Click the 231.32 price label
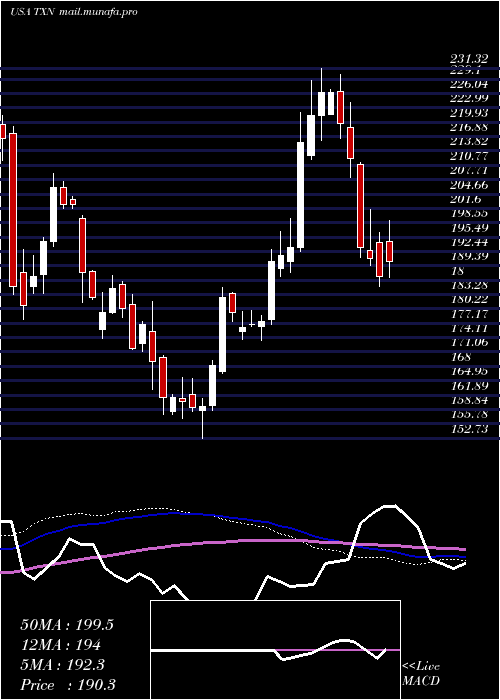The height and width of the screenshot is (700, 500). [x=469, y=59]
